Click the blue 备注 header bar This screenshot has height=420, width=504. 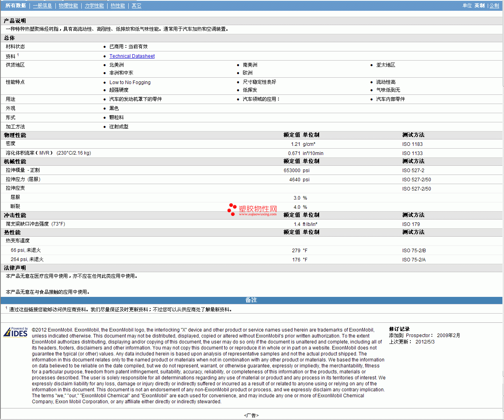[251, 300]
